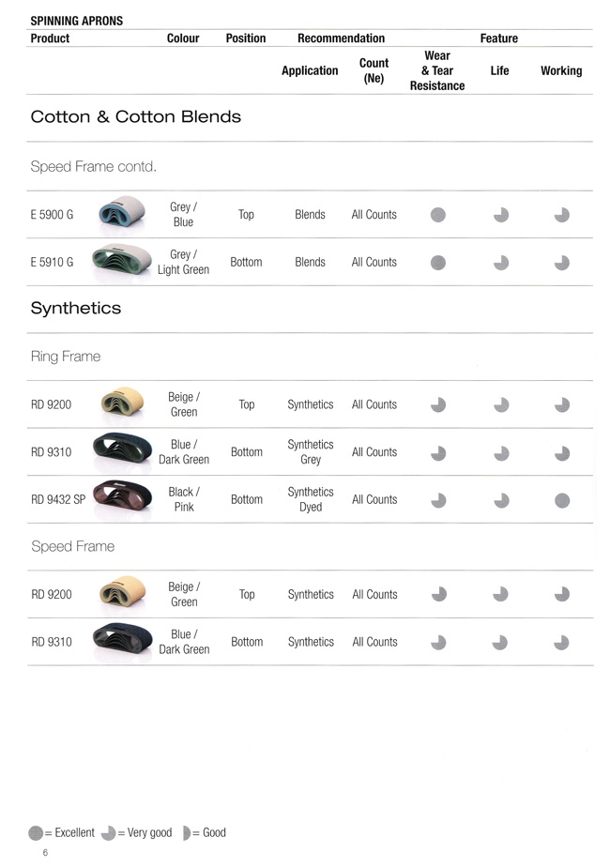This screenshot has height=868, width=610.
Task: Click E 5900 G wear resistance rating icon
Action: 437,215
